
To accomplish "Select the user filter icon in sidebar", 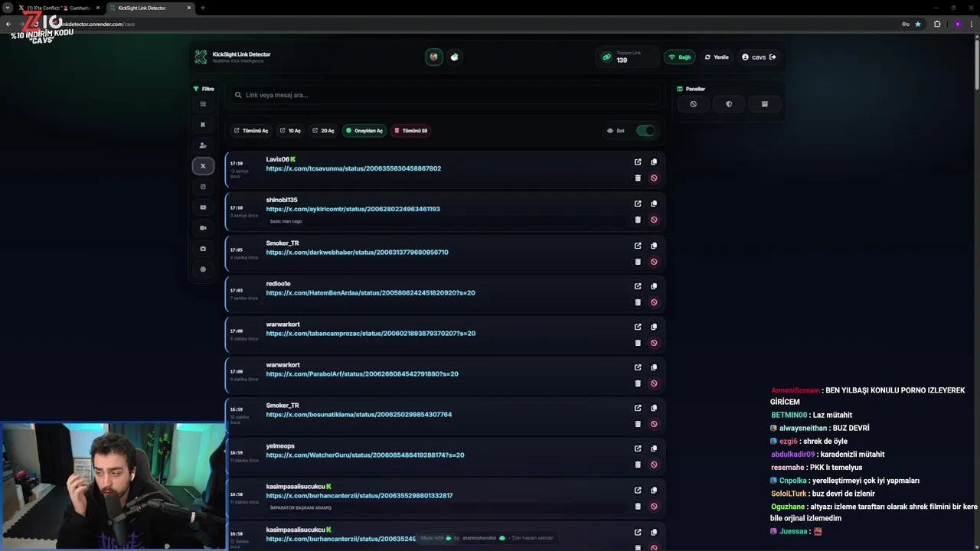I will coord(203,145).
